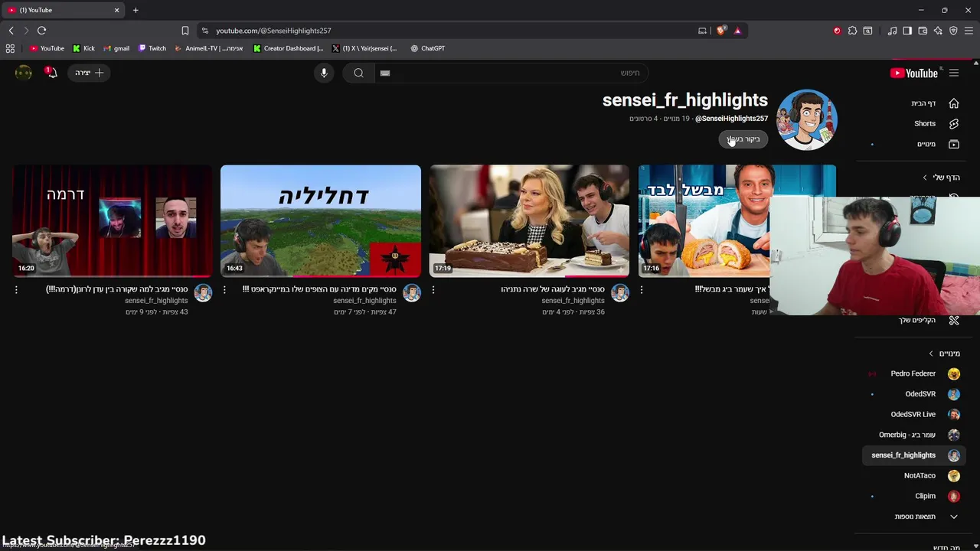Open more options for the דרמה video
Viewport: 980px width, 551px height.
point(16,290)
